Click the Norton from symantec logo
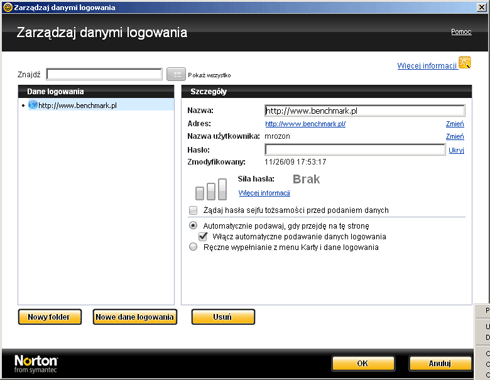The height and width of the screenshot is (380, 490). (x=36, y=363)
